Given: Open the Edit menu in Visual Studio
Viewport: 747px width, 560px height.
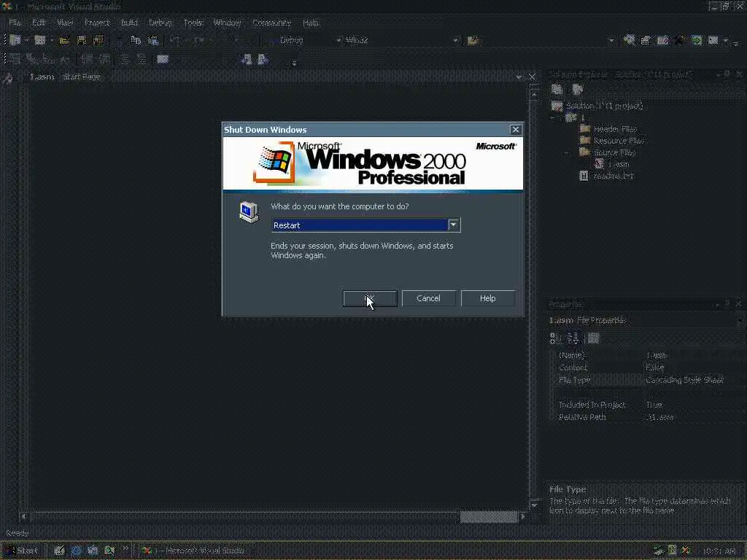Looking at the screenshot, I should [39, 23].
